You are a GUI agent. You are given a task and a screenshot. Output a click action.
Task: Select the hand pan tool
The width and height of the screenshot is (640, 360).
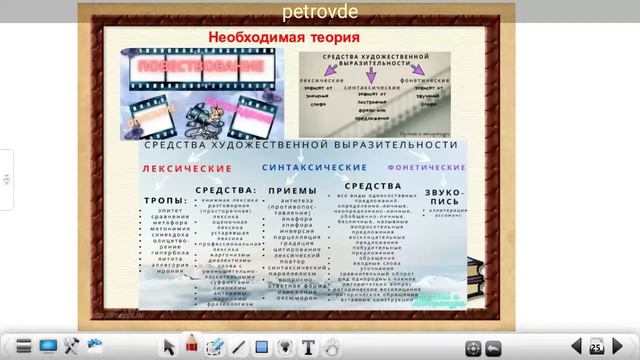click(x=332, y=347)
